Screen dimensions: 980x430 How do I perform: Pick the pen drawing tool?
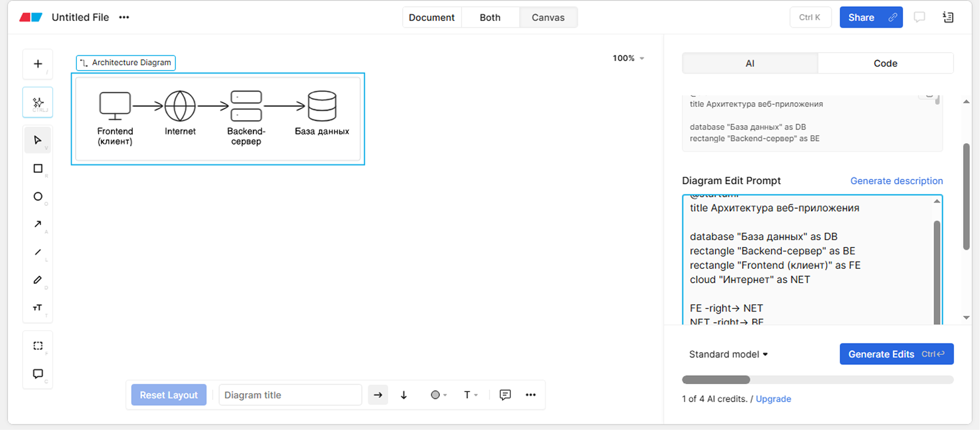tap(38, 280)
